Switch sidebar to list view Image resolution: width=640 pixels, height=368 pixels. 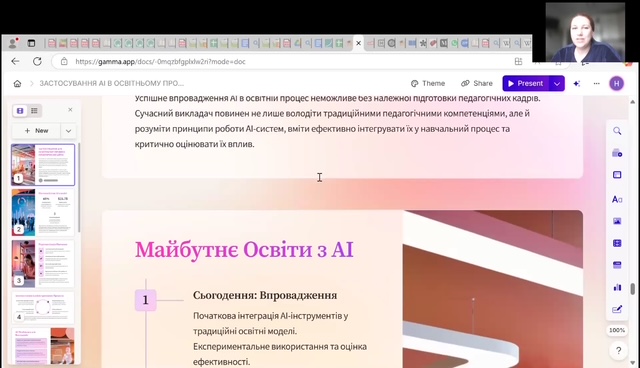point(34,111)
